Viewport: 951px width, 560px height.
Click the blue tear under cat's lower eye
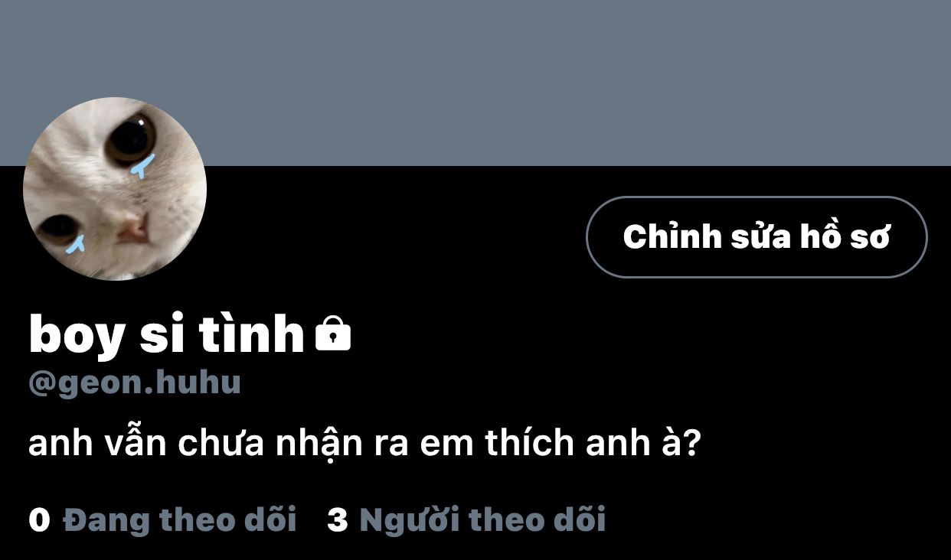(74, 244)
